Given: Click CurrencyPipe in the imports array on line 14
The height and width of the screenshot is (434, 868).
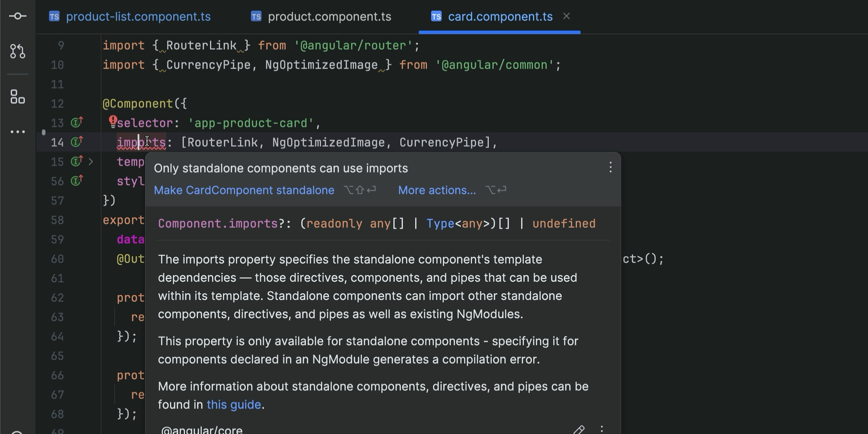Looking at the screenshot, I should 442,142.
